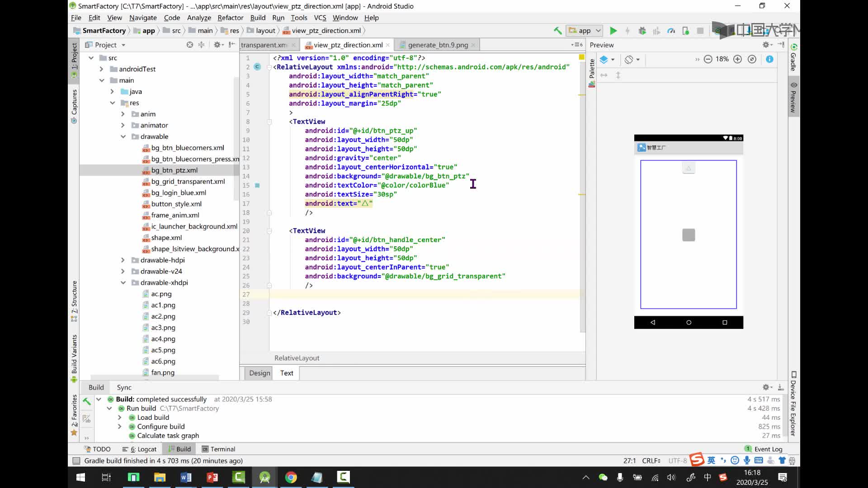
Task: Open Project panel settings gear
Action: click(218, 45)
